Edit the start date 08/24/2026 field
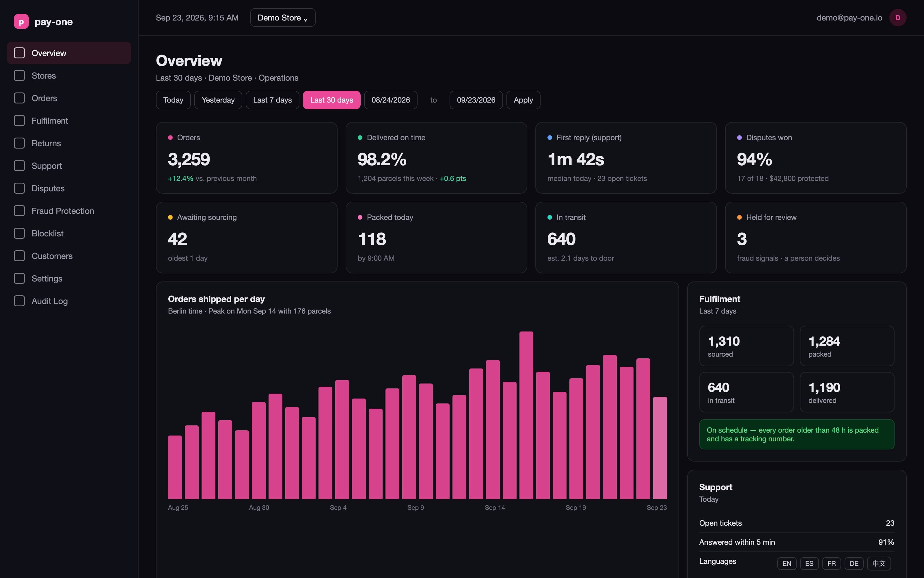Viewport: 924px width, 578px height. [391, 100]
